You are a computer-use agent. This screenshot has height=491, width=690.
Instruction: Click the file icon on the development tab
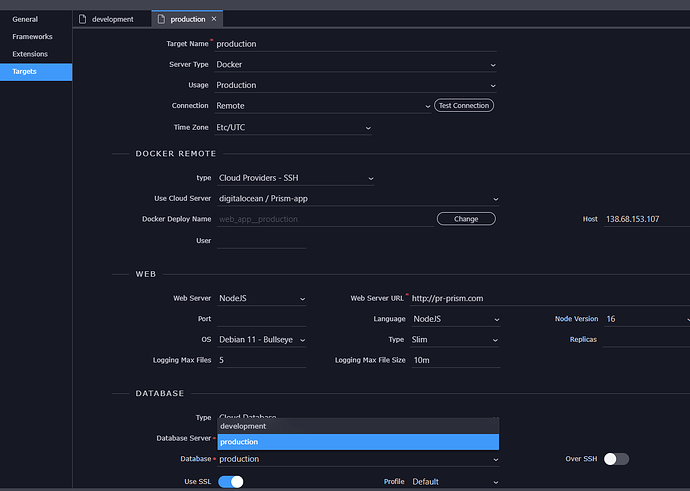pos(82,19)
